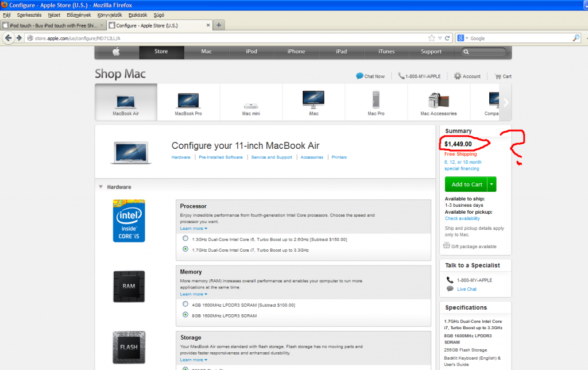
Task: Open the Fájl menu
Action: pyautogui.click(x=7, y=15)
